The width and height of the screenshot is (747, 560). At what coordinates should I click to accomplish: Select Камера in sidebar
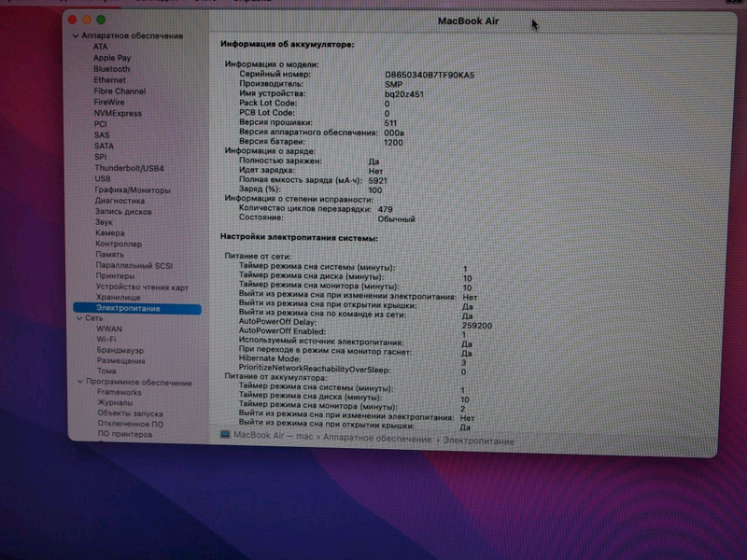pos(110,232)
